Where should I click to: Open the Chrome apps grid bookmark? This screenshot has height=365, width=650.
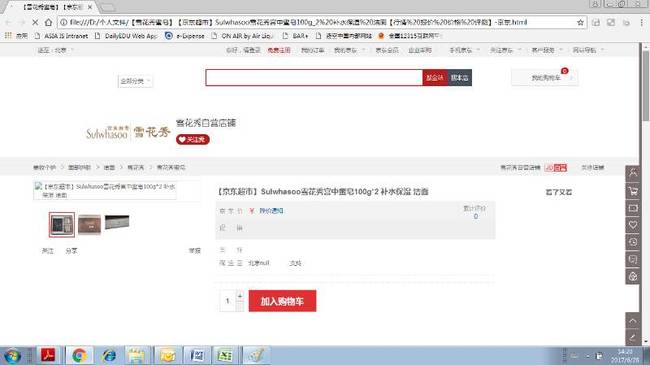click(16, 36)
